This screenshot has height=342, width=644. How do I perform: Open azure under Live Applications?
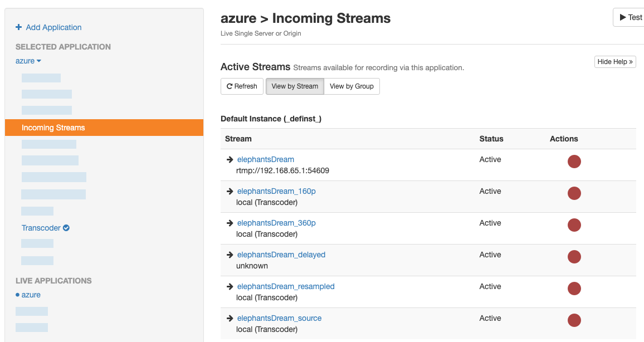pyautogui.click(x=31, y=295)
